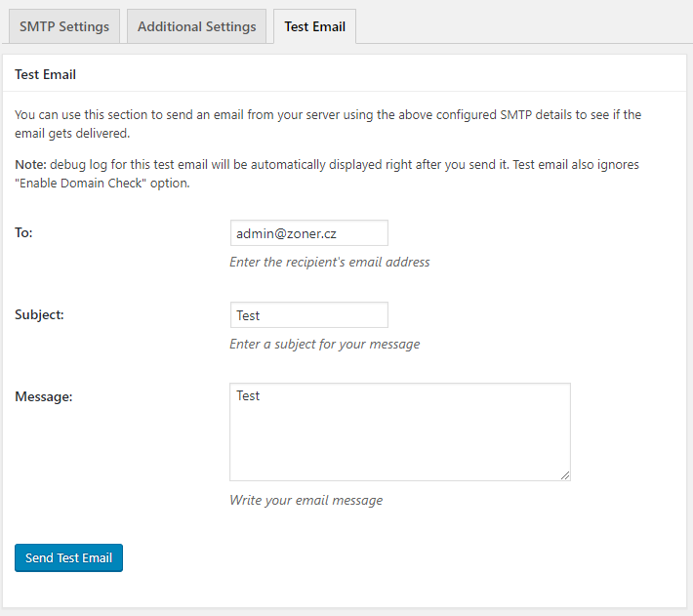Select the Test Email tab

[314, 26]
